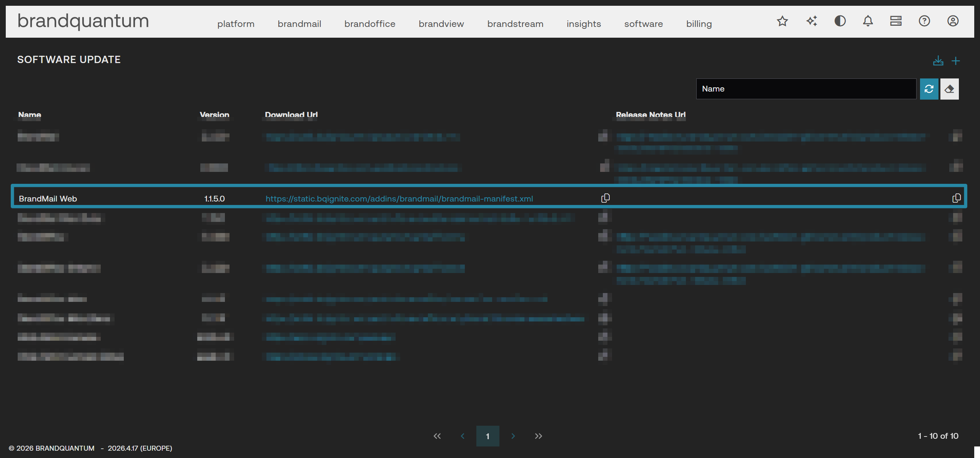980x458 pixels.
Task: Open the help question mark icon
Action: [x=924, y=21]
